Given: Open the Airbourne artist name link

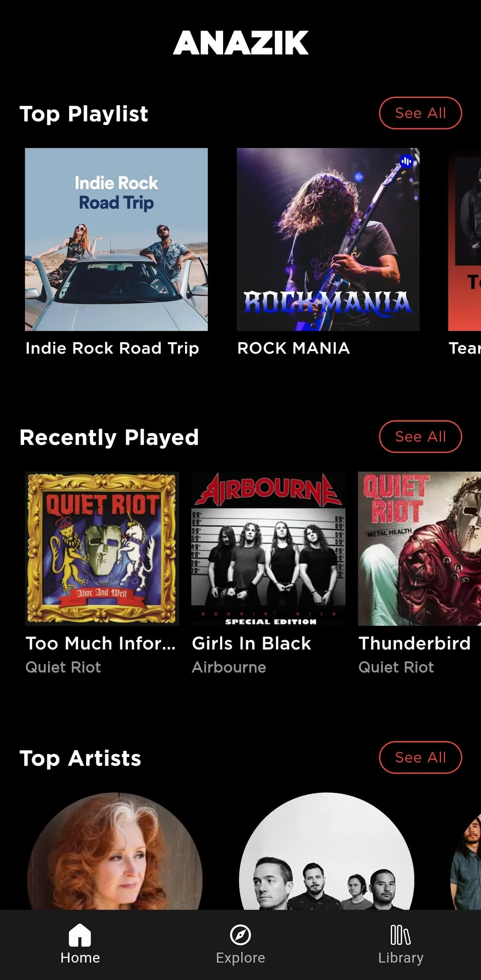Looking at the screenshot, I should point(229,667).
